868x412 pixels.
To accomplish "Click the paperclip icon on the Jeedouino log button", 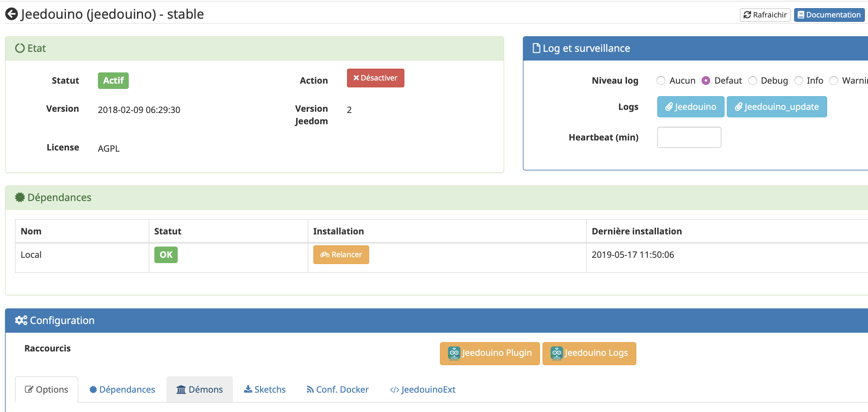I will pos(669,107).
